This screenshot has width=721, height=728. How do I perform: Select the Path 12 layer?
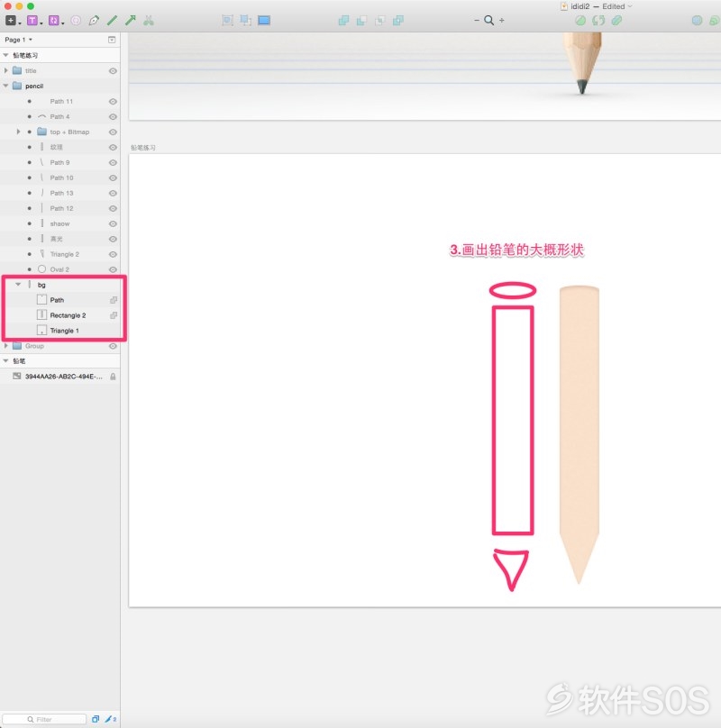60,209
